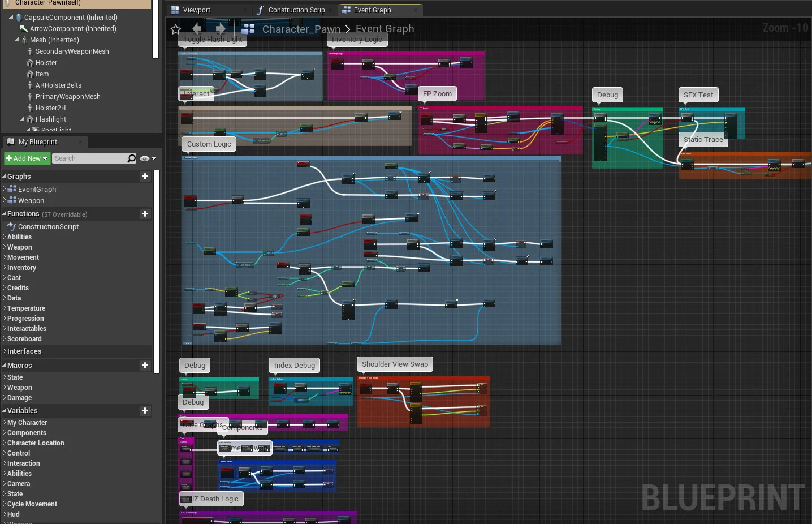Click the plus button next to Functions
The width and height of the screenshot is (812, 524).
[x=145, y=214]
